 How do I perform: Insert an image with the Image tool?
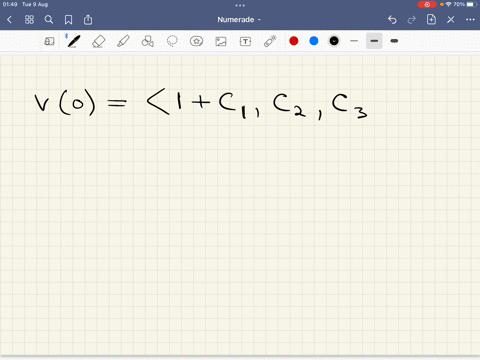[x=221, y=41]
